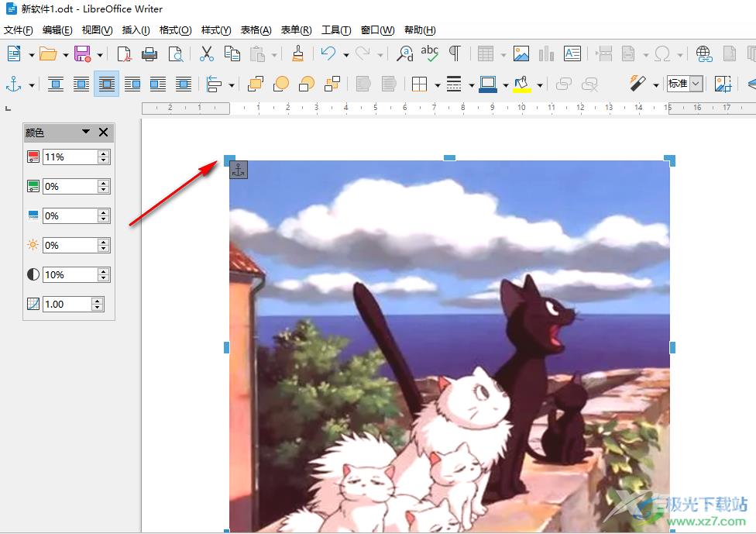The height and width of the screenshot is (534, 756).
Task: Click the Undo arrow
Action: point(328,53)
